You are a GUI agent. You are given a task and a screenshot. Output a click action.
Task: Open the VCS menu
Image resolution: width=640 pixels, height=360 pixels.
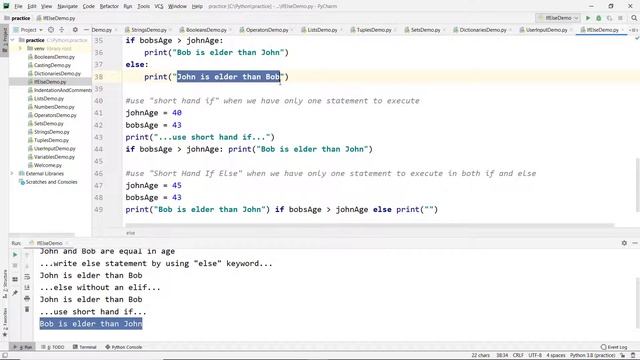tap(159, 6)
